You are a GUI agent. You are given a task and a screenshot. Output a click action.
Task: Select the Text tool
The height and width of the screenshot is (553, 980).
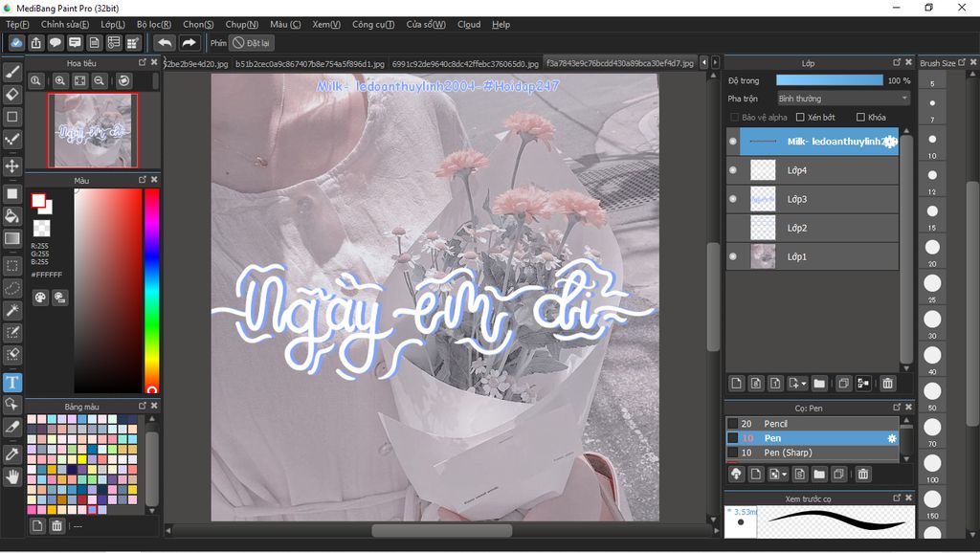(x=11, y=382)
